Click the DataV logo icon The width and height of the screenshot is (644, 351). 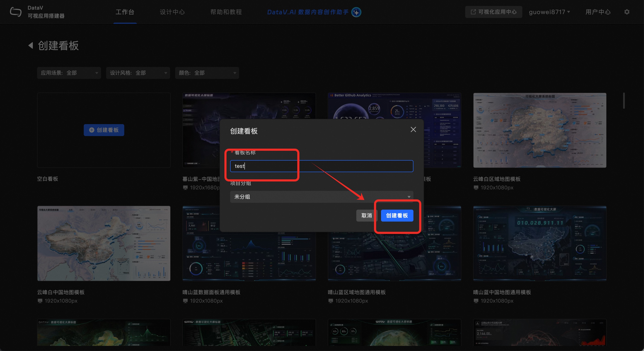click(16, 12)
